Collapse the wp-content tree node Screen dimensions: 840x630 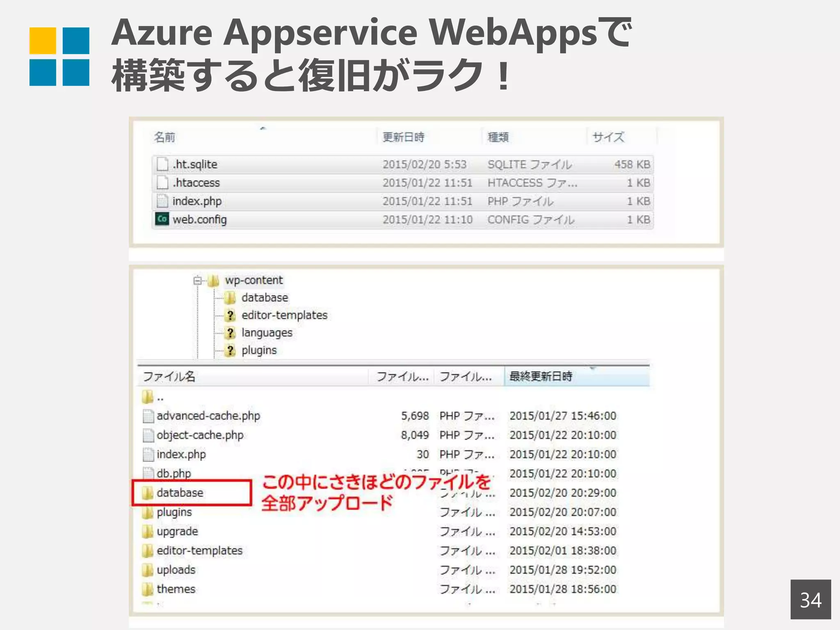pyautogui.click(x=198, y=281)
